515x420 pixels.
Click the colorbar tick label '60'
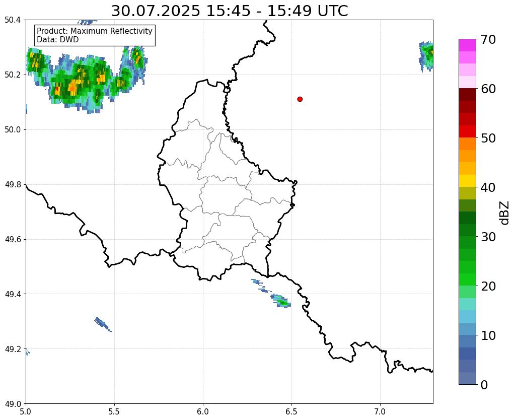pos(488,89)
